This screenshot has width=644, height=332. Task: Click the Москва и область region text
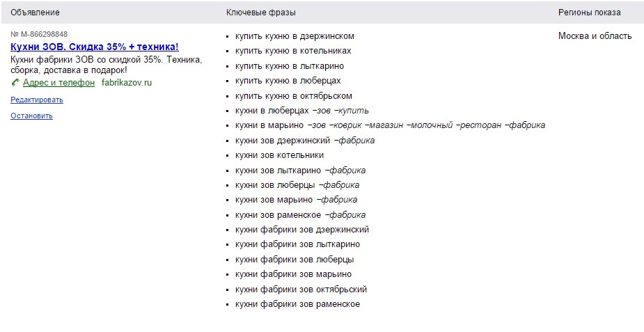(595, 36)
